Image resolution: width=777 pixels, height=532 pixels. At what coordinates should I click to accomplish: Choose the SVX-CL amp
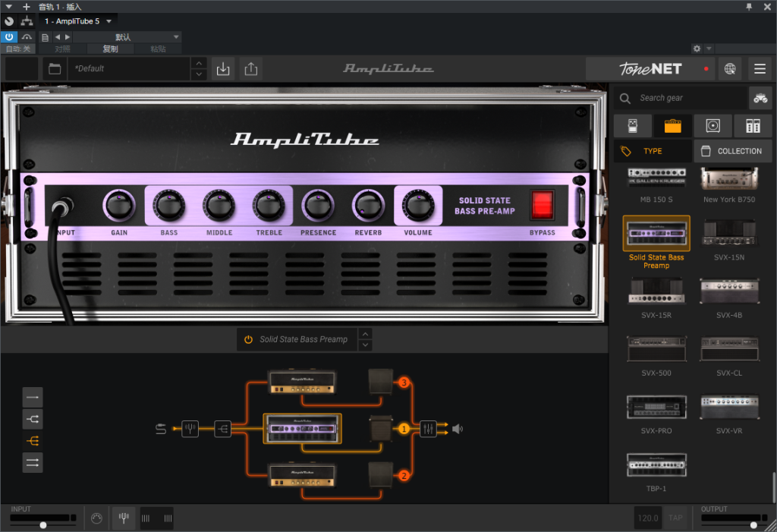pyautogui.click(x=729, y=355)
